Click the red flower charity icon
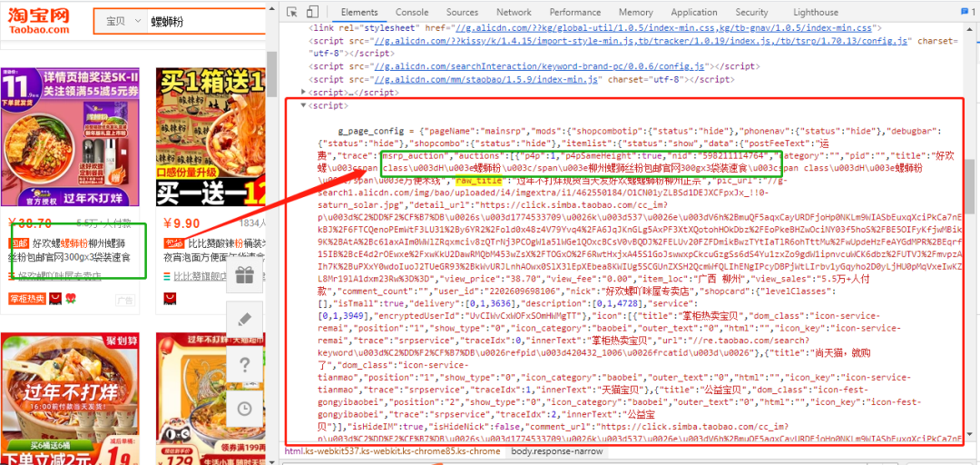 [x=71, y=299]
